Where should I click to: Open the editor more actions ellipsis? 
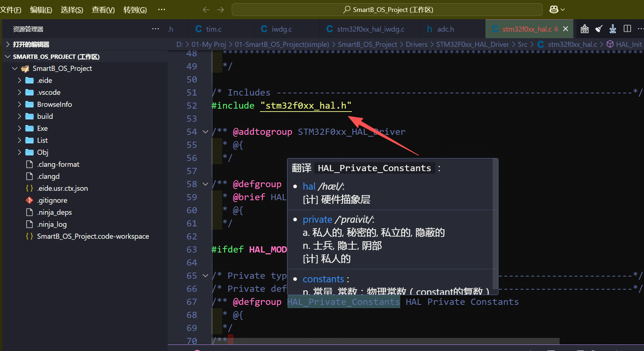[x=640, y=29]
